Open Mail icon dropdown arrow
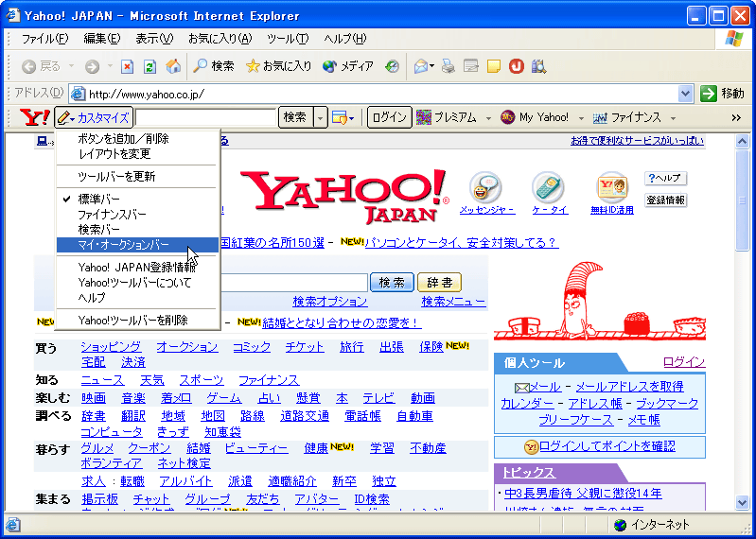756x539 pixels. [431, 66]
